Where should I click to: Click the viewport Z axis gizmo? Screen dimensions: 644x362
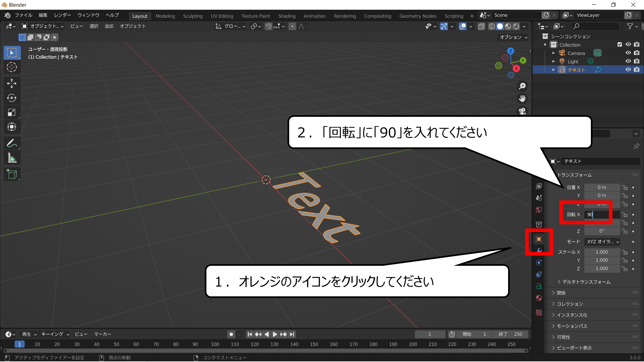coord(510,51)
